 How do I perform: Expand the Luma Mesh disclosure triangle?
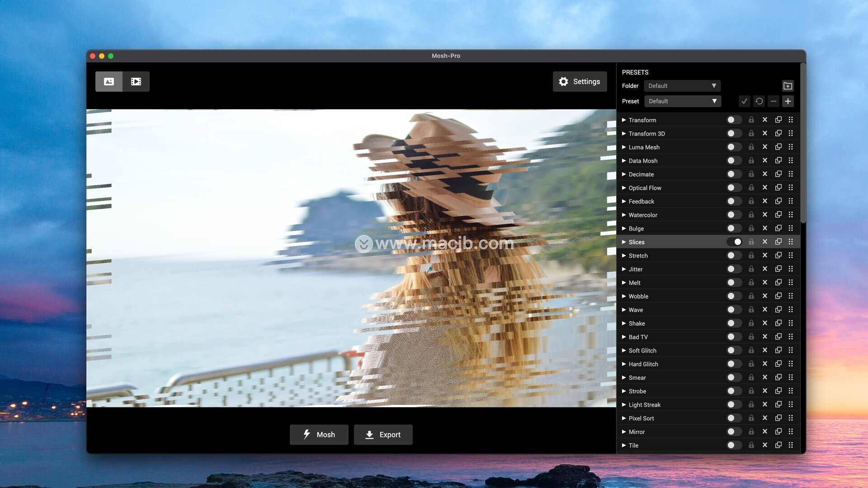(x=624, y=147)
